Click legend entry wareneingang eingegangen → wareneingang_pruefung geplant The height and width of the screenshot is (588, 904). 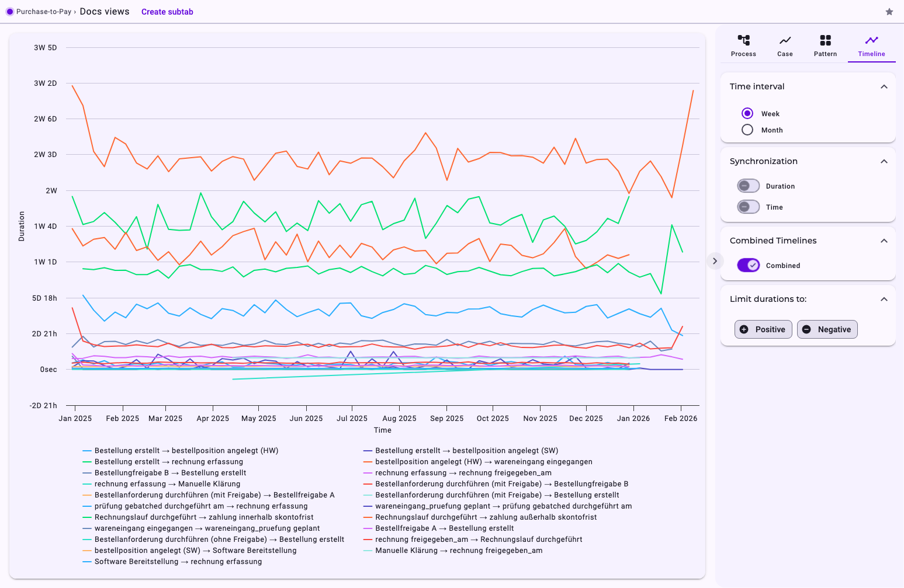pos(201,528)
